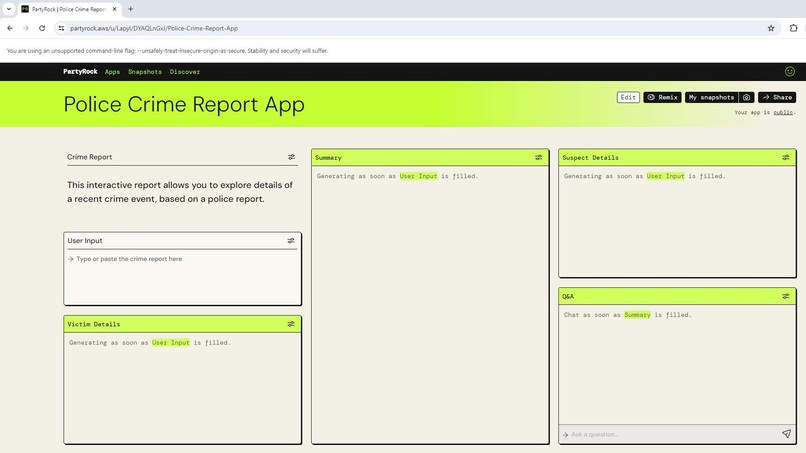
Task: Click the Suspect Details header title
Action: pos(590,158)
